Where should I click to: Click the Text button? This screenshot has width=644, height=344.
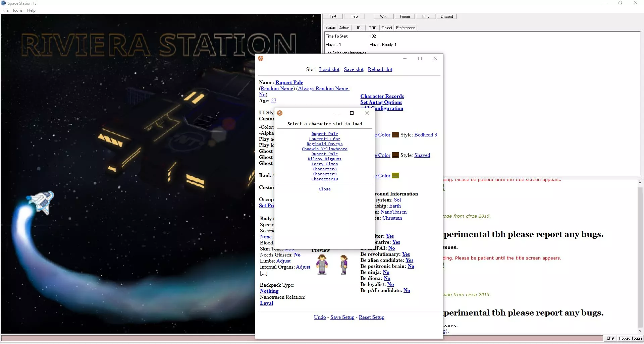point(333,16)
